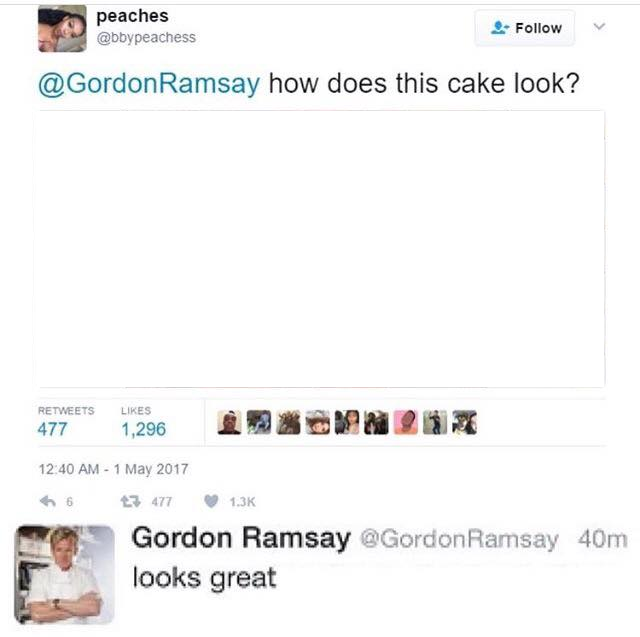The height and width of the screenshot is (637, 640).
Task: Click the cowboy hat liker avatar
Action: tap(318, 422)
